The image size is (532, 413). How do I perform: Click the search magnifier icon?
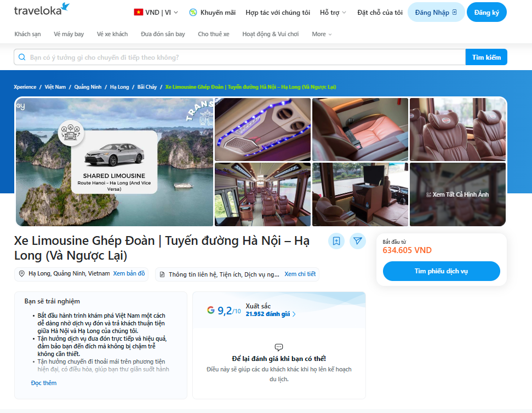point(22,57)
